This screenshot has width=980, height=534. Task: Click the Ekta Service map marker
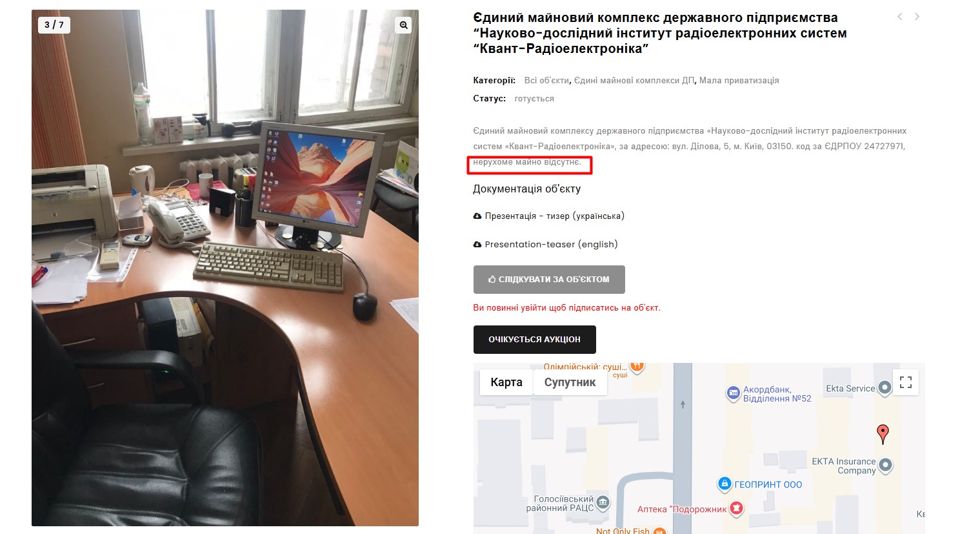885,388
